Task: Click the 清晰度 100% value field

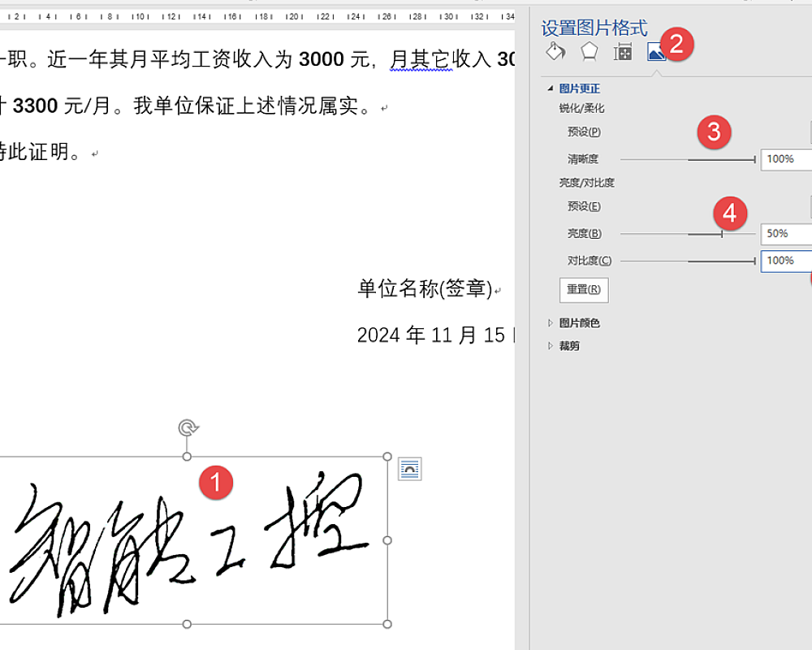Action: click(x=784, y=159)
